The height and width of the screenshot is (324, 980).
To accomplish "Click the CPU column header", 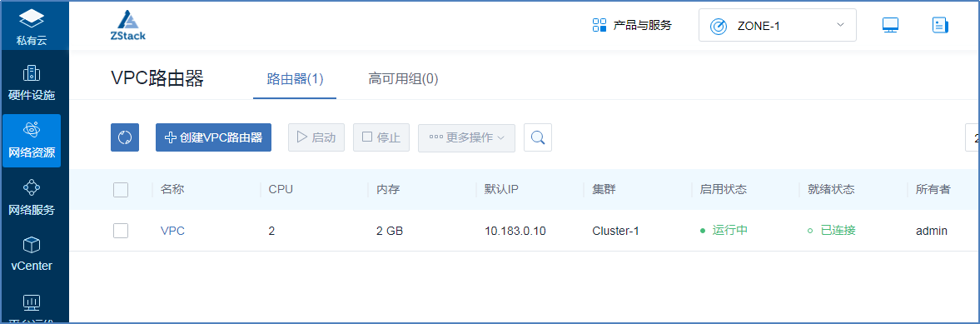I will click(x=281, y=190).
